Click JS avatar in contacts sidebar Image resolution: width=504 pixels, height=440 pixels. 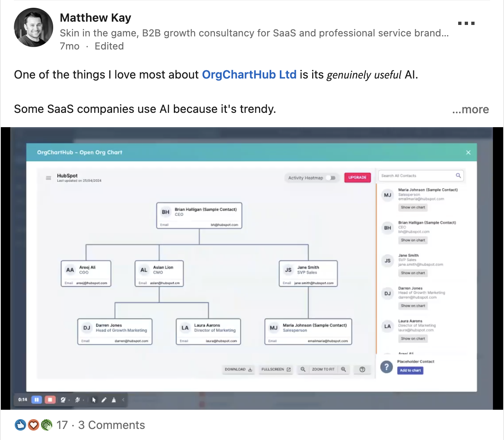tap(387, 260)
